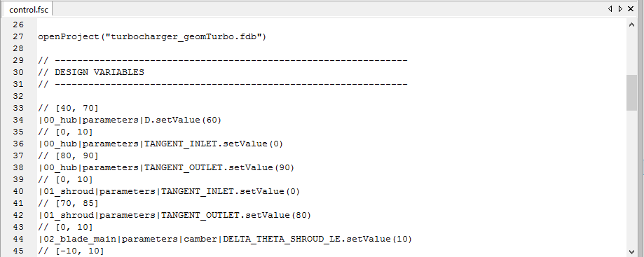Click the hub TANGENT_INLET.setValue(0) line

pyautogui.click(x=160, y=144)
